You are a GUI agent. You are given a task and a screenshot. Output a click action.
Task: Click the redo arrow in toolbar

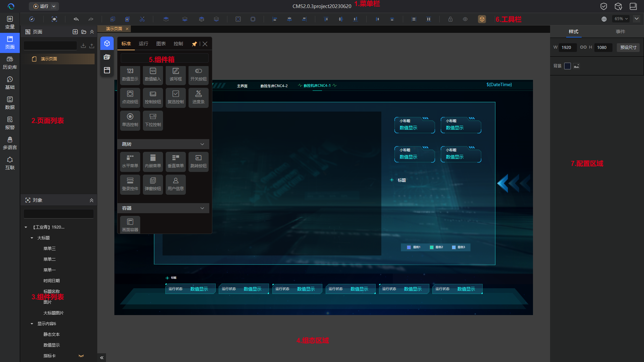(x=91, y=19)
